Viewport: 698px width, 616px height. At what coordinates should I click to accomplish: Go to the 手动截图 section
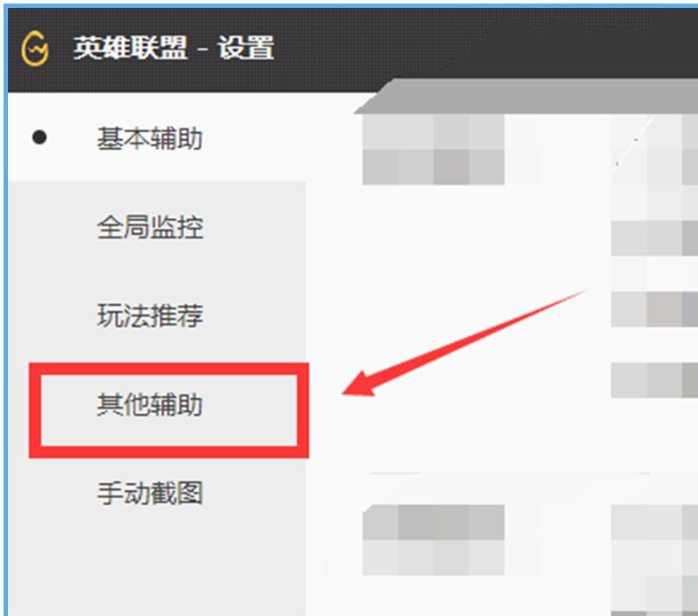pyautogui.click(x=150, y=493)
